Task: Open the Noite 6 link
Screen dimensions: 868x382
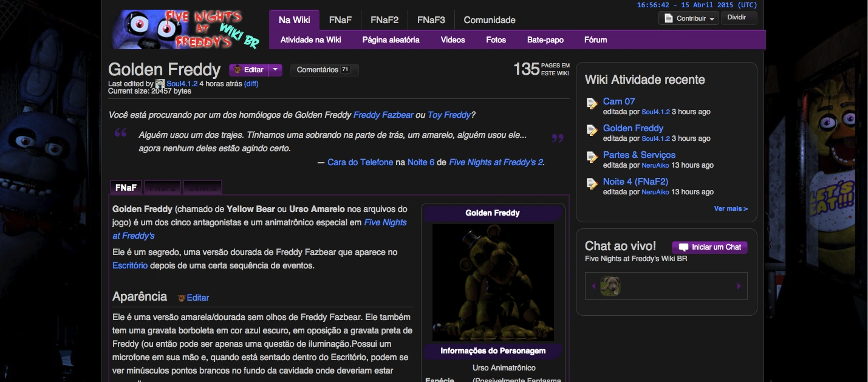Action: point(421,162)
